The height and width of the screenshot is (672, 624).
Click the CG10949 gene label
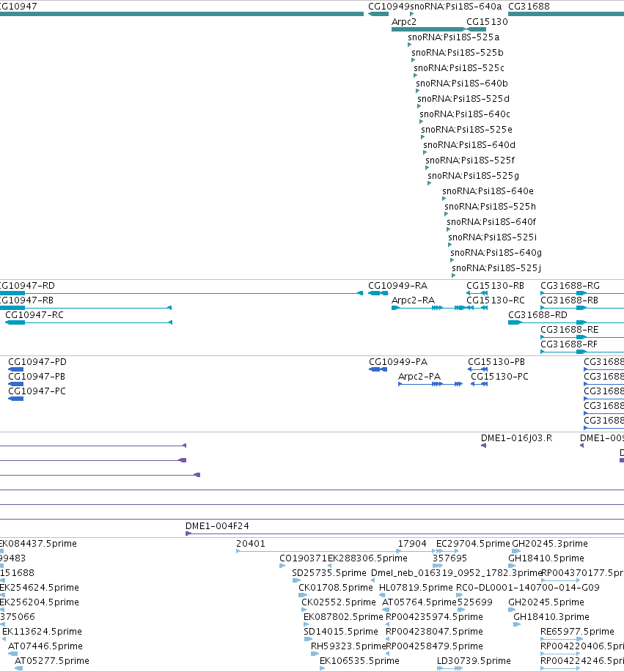coord(389,7)
